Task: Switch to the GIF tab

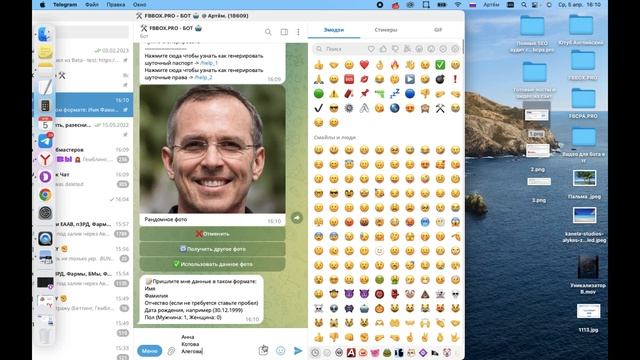Action: pos(438,30)
